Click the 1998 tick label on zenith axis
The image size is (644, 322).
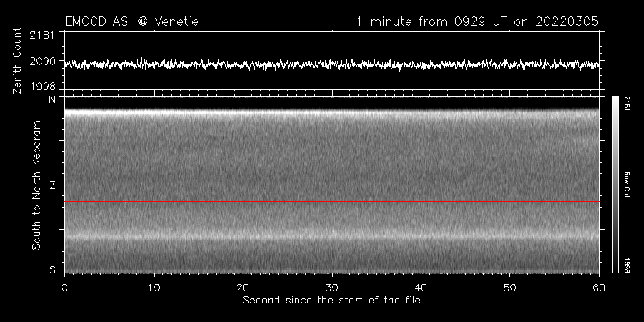click(x=43, y=86)
